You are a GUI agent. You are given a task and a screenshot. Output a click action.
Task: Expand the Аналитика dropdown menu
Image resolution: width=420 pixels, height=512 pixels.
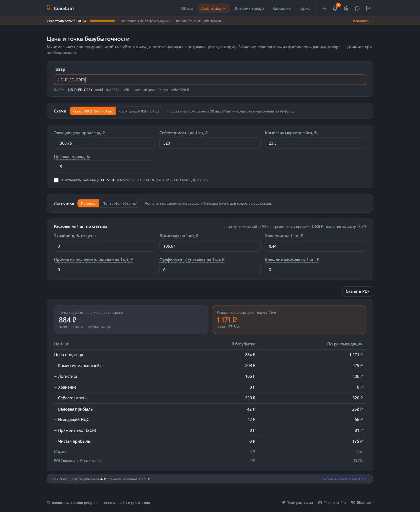coord(213,8)
